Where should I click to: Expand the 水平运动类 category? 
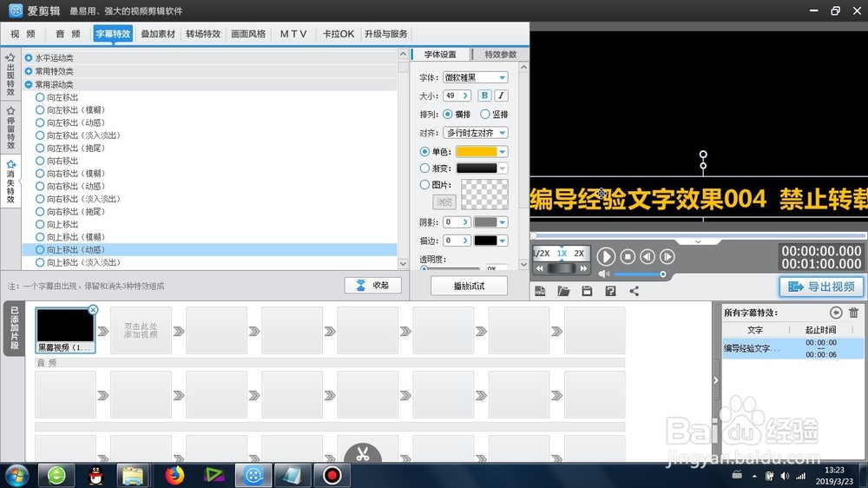click(x=29, y=57)
